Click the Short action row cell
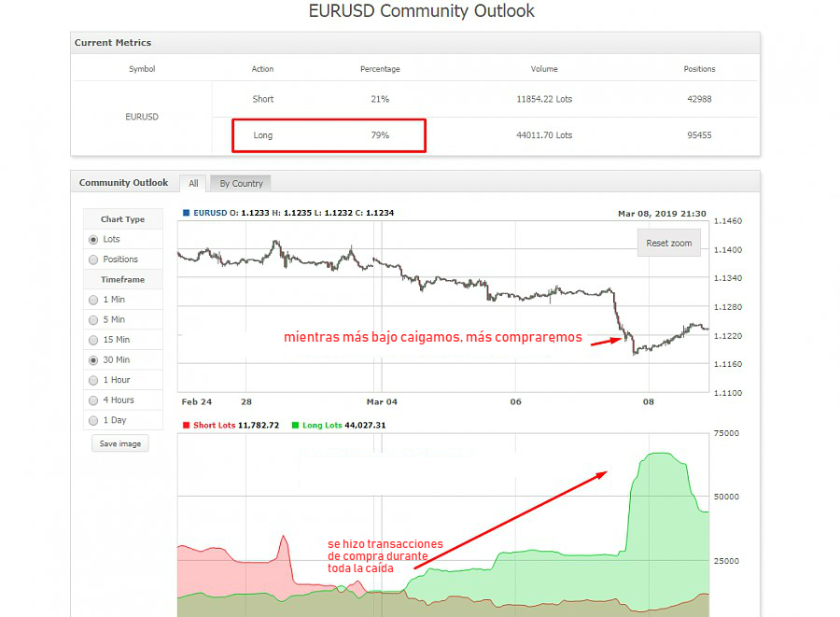840x617 pixels. click(263, 99)
